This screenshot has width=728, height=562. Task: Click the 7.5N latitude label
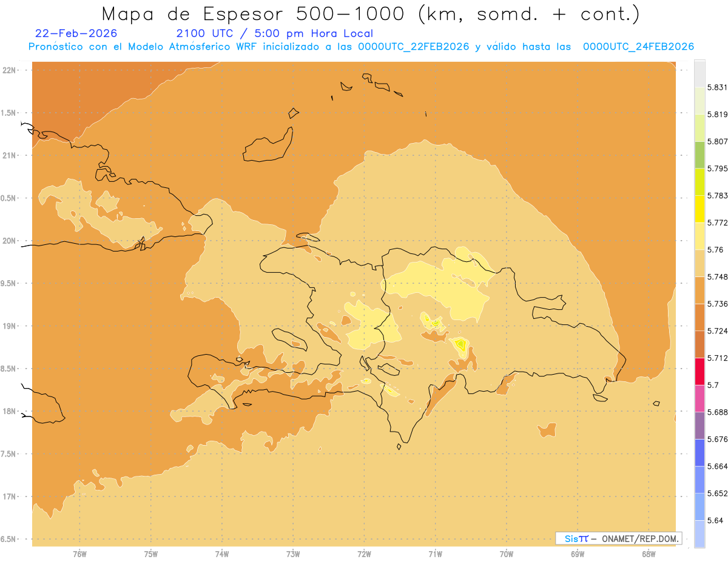(x=8, y=454)
